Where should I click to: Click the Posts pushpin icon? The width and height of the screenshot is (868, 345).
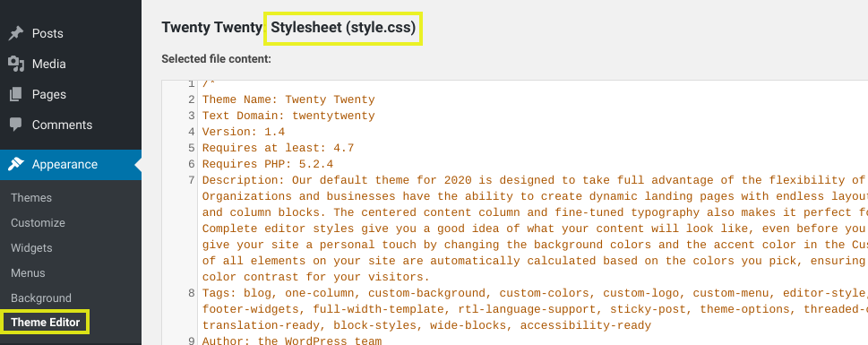[15, 33]
